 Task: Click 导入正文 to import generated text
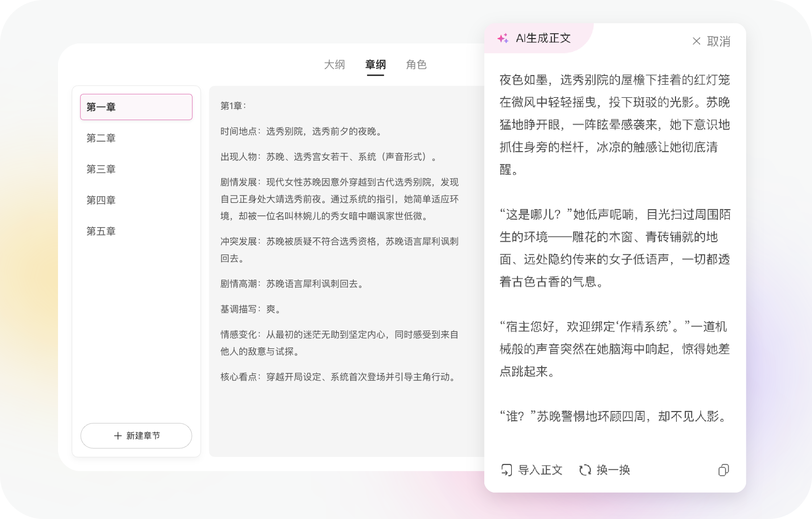(540, 470)
